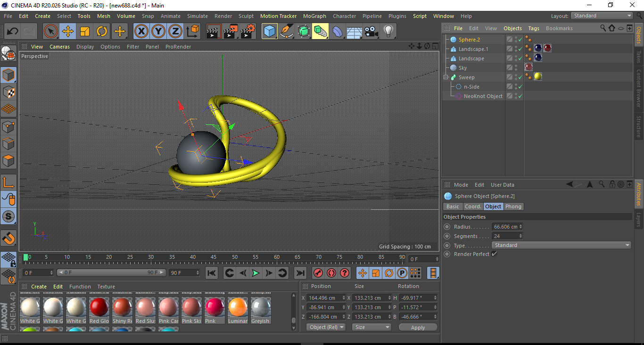Click the yellow material tag on Sweep
Image resolution: width=644 pixels, height=345 pixels.
[x=537, y=77]
